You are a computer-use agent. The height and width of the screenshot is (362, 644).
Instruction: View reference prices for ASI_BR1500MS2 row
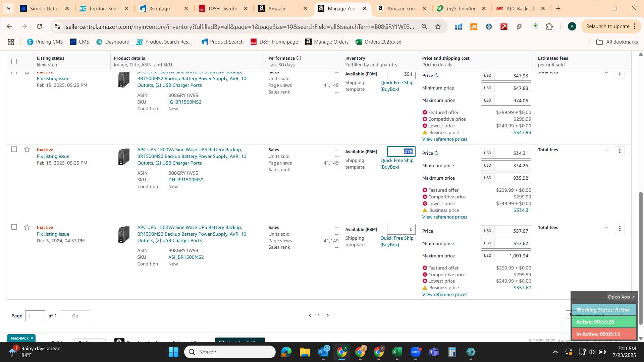point(445,294)
